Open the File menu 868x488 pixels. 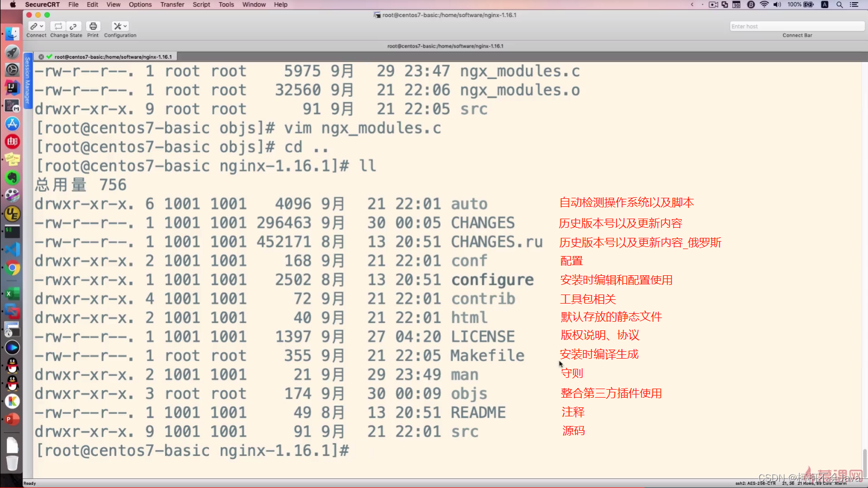tap(73, 4)
